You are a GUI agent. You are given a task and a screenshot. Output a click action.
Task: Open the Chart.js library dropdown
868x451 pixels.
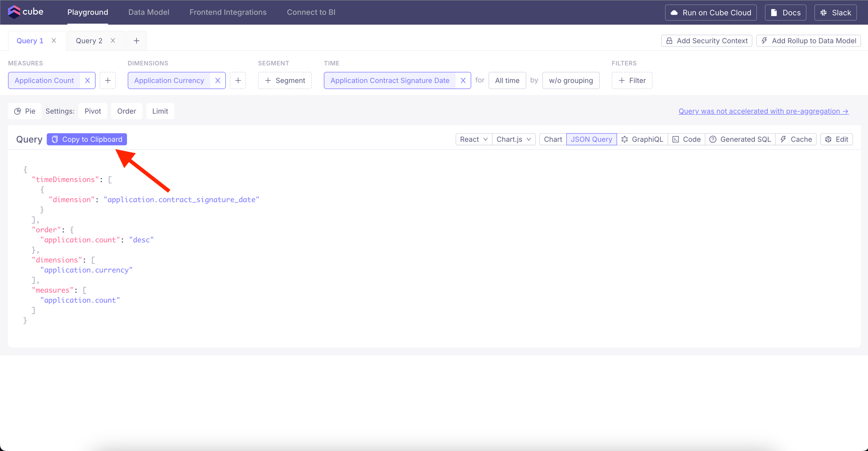513,139
